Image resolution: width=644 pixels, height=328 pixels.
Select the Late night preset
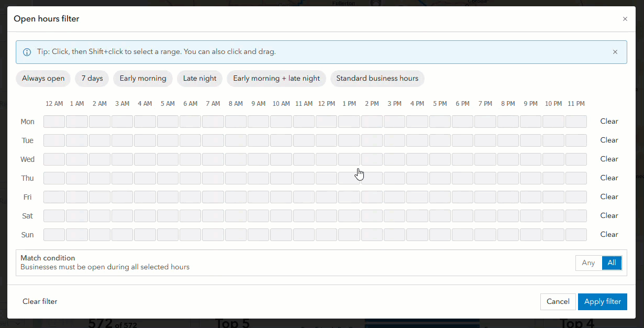200,79
